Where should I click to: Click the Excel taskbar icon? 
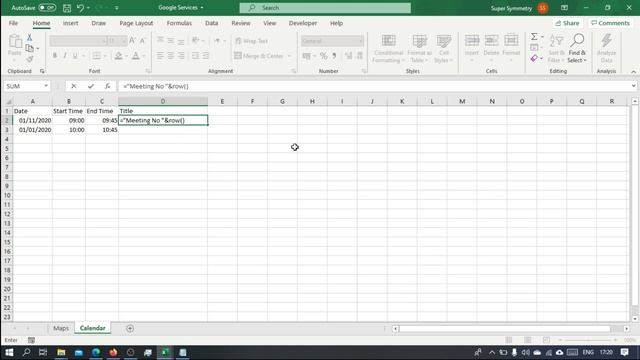pyautogui.click(x=165, y=352)
